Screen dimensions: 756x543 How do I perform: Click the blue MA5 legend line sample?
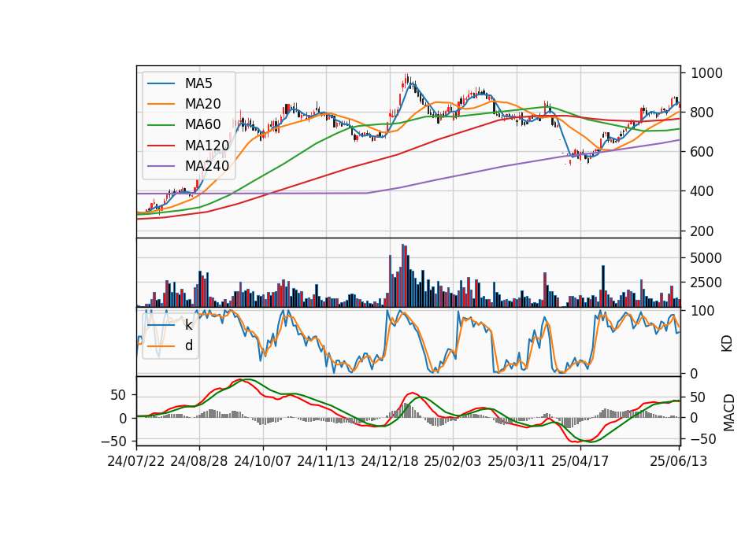tap(161, 83)
